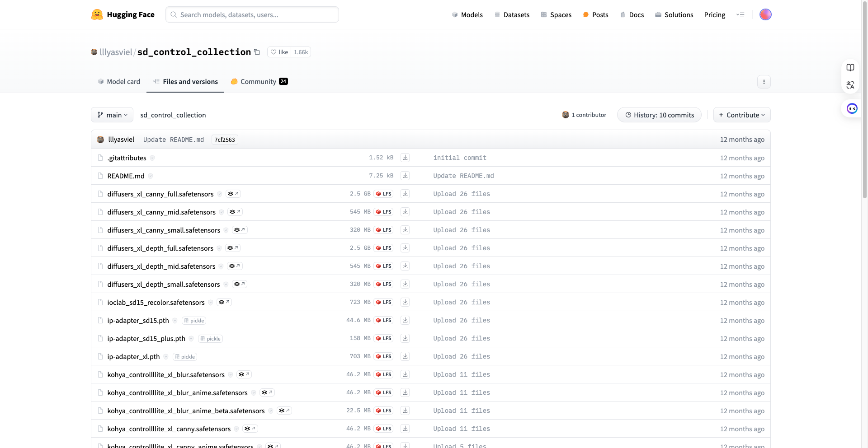Show pickle details for ip-adapter_xl.pth

coord(185,357)
